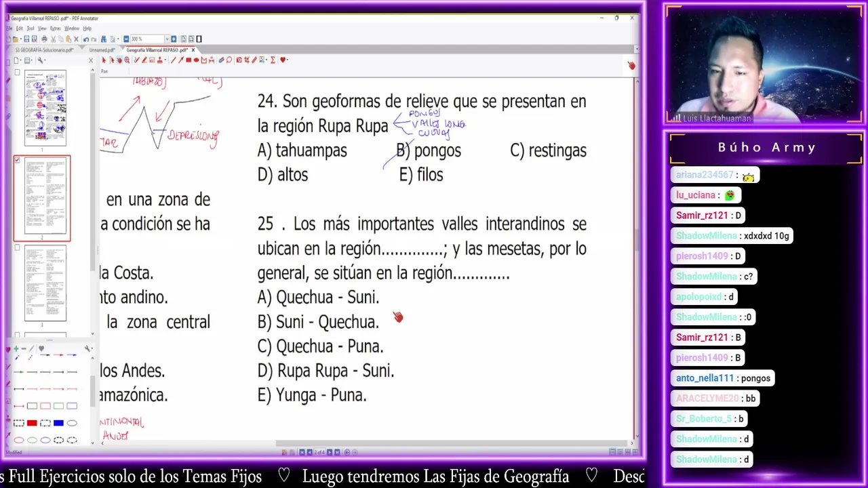Select the filled Rectangle tool

(189, 60)
